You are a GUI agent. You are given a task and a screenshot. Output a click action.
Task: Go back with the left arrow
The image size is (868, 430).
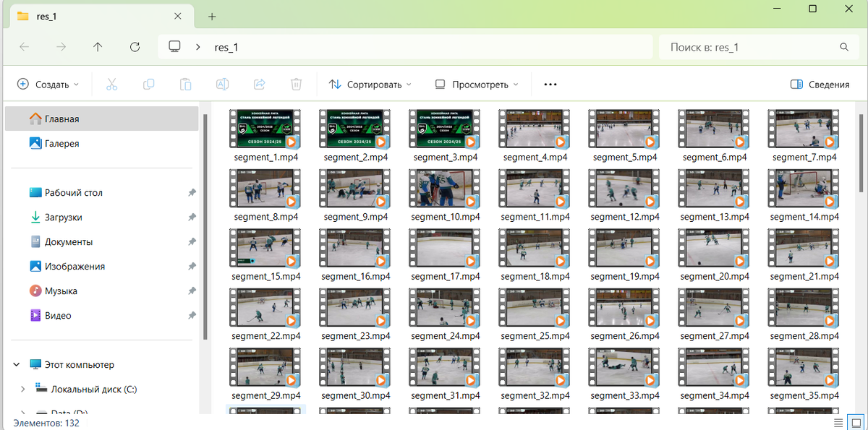24,47
